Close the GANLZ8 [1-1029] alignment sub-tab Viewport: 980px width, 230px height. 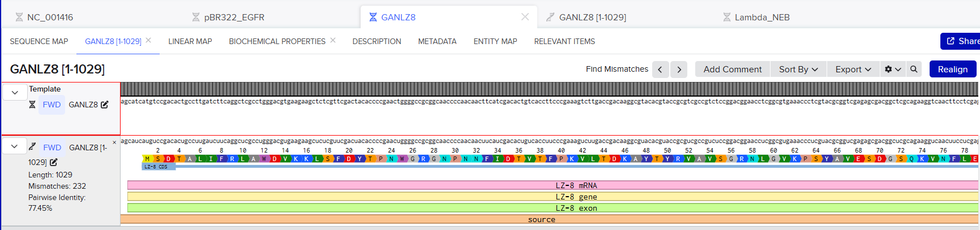pyautogui.click(x=148, y=40)
